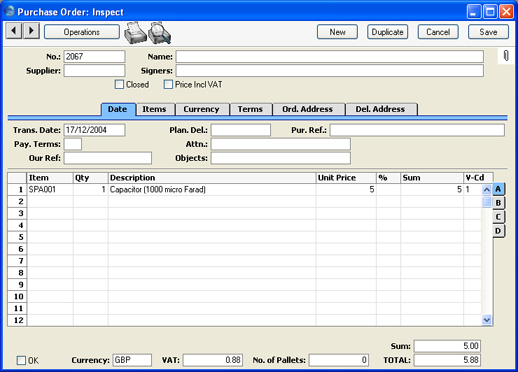Switch grid to flip C
The image size is (518, 372).
(498, 217)
